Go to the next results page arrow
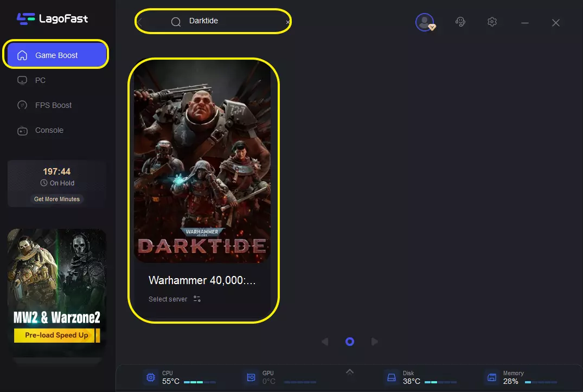Screen dimensions: 583x392 (374, 342)
